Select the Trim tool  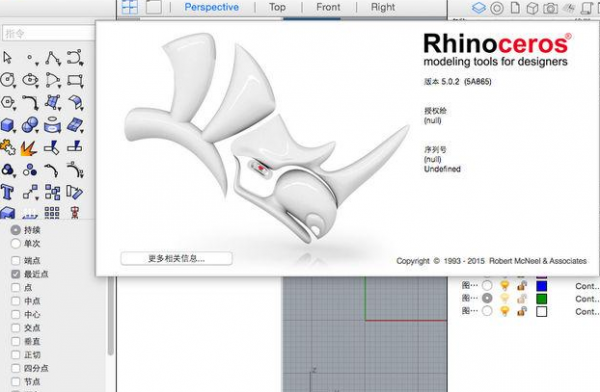pos(52,147)
